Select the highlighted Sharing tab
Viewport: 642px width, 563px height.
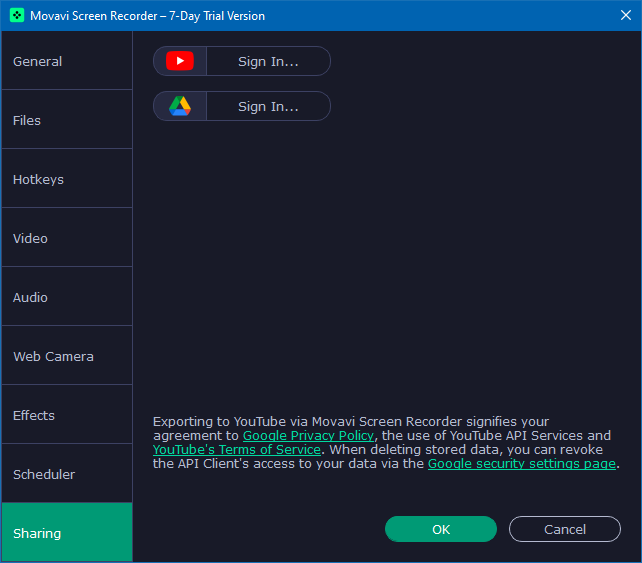[x=66, y=533]
